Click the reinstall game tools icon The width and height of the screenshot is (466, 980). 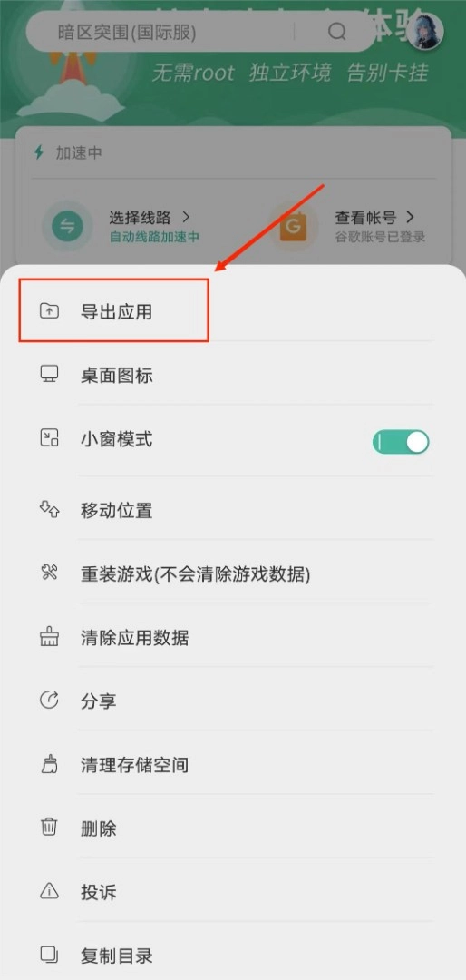point(49,573)
